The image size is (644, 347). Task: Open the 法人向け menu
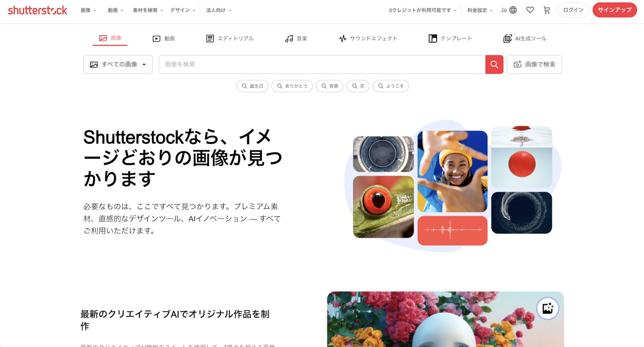click(219, 10)
